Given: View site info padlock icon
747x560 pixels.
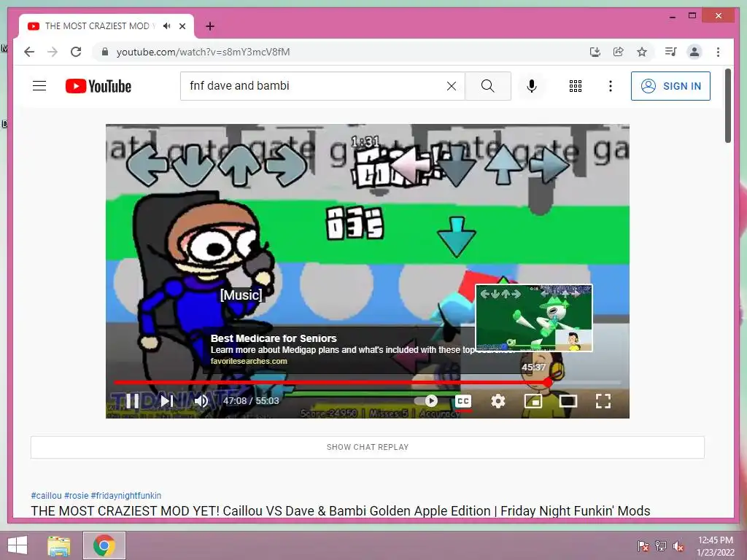Looking at the screenshot, I should pos(105,52).
